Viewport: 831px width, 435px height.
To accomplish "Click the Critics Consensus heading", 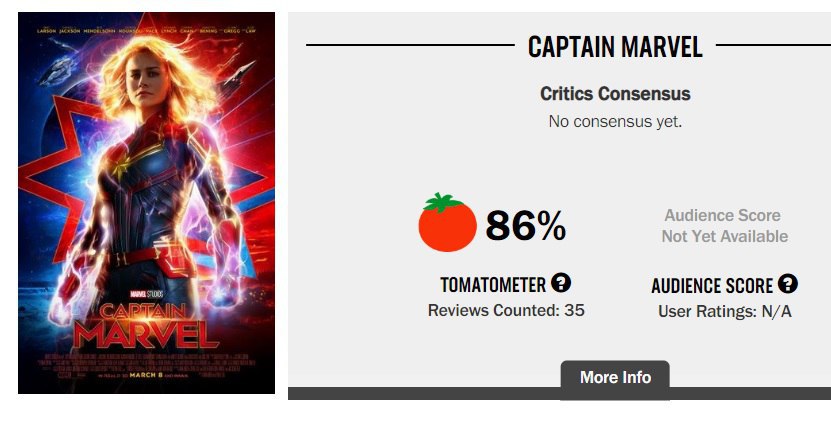I will 615,94.
